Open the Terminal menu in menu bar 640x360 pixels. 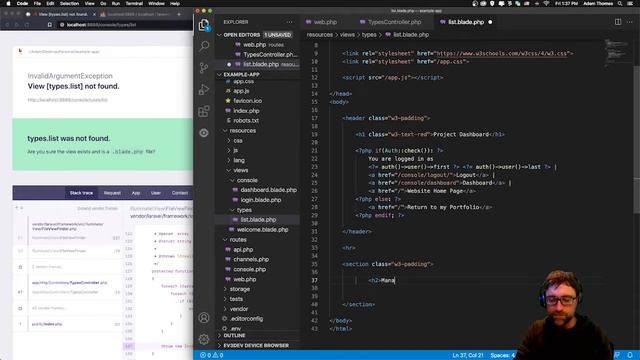point(134,4)
